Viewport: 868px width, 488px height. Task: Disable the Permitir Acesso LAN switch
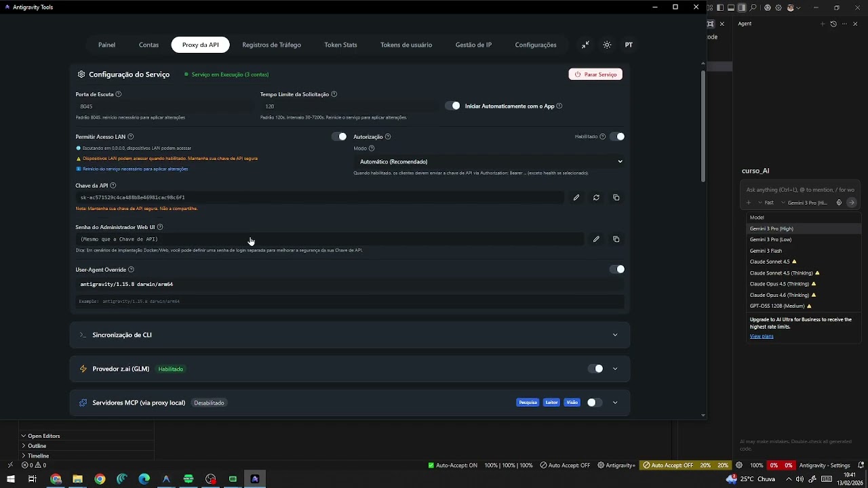pos(339,137)
